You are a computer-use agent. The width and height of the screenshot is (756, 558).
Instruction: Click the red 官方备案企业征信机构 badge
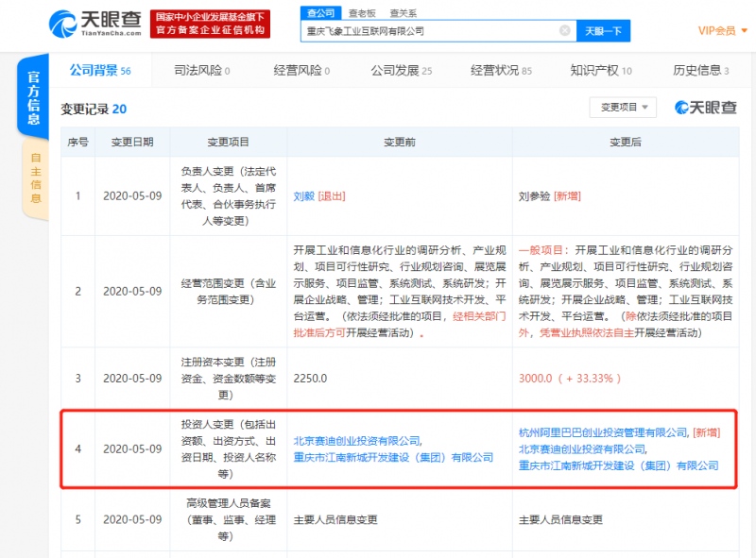[x=211, y=24]
